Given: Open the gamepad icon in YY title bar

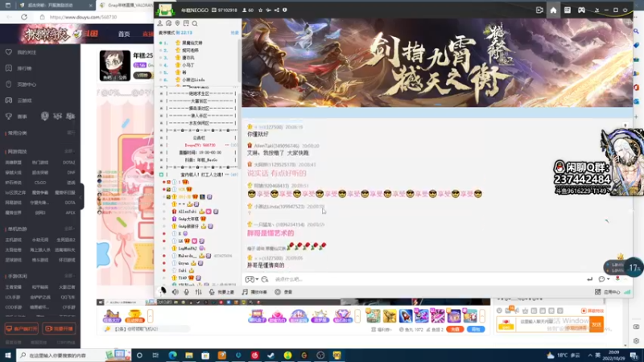Looking at the screenshot, I should tap(581, 10).
